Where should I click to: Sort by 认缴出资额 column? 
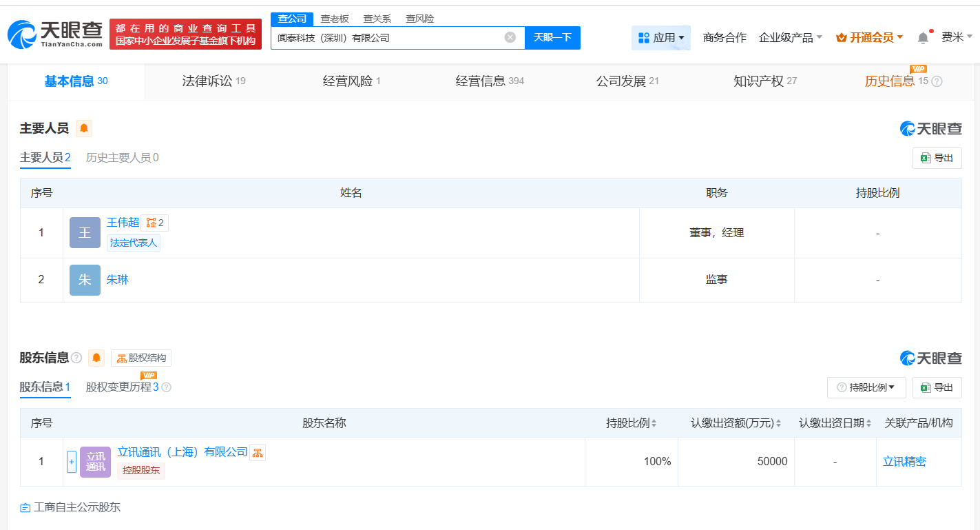coord(736,423)
